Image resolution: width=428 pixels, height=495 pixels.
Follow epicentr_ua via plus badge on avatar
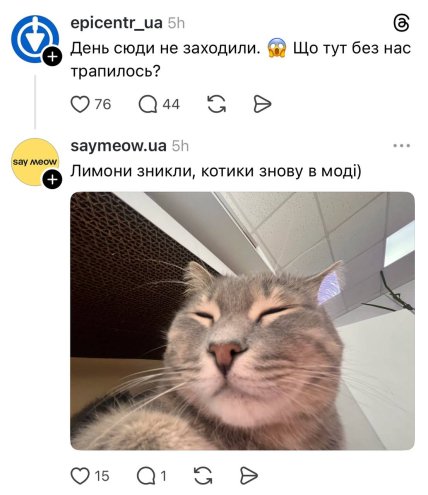click(52, 57)
